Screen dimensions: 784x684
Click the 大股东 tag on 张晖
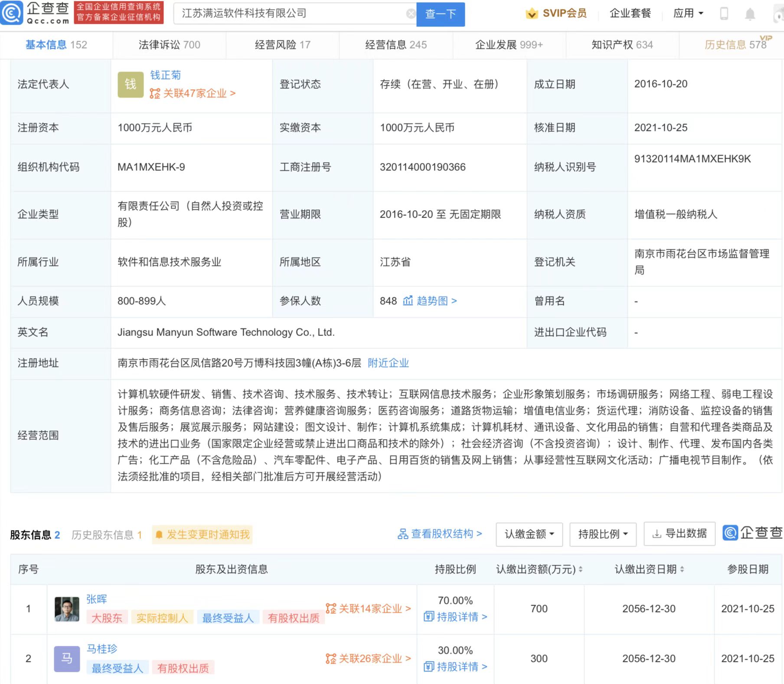coord(107,618)
